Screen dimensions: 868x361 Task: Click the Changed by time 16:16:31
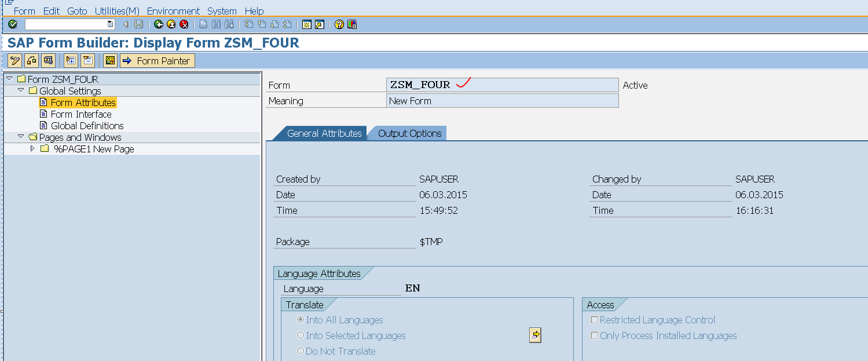coord(755,210)
